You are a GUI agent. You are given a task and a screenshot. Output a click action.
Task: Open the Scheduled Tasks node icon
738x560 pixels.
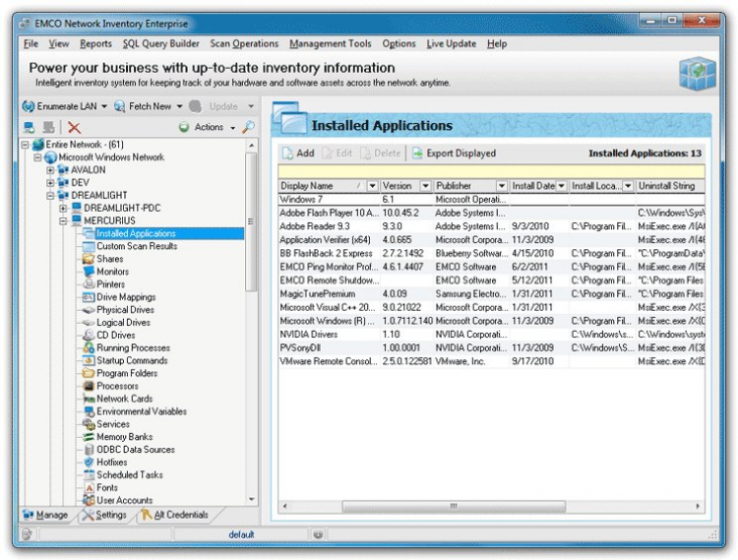click(x=89, y=474)
